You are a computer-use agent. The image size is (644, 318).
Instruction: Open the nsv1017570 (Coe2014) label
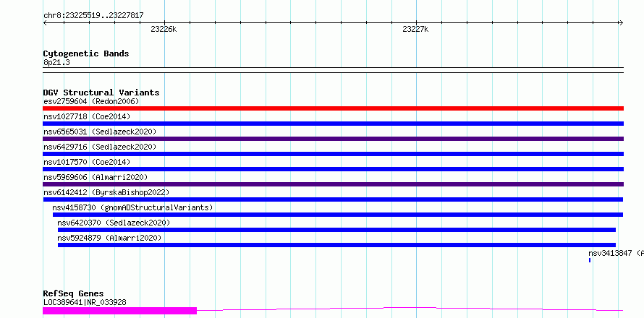[x=87, y=162]
